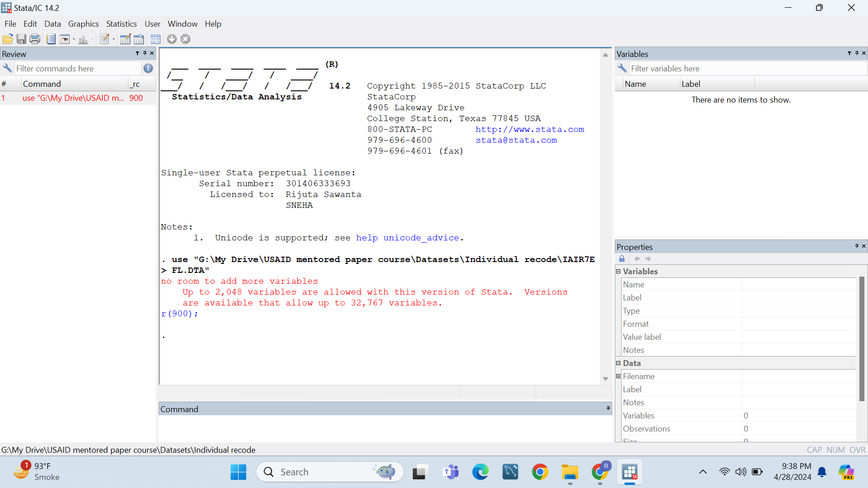
Task: Open the Variables Manager icon
Action: (156, 39)
